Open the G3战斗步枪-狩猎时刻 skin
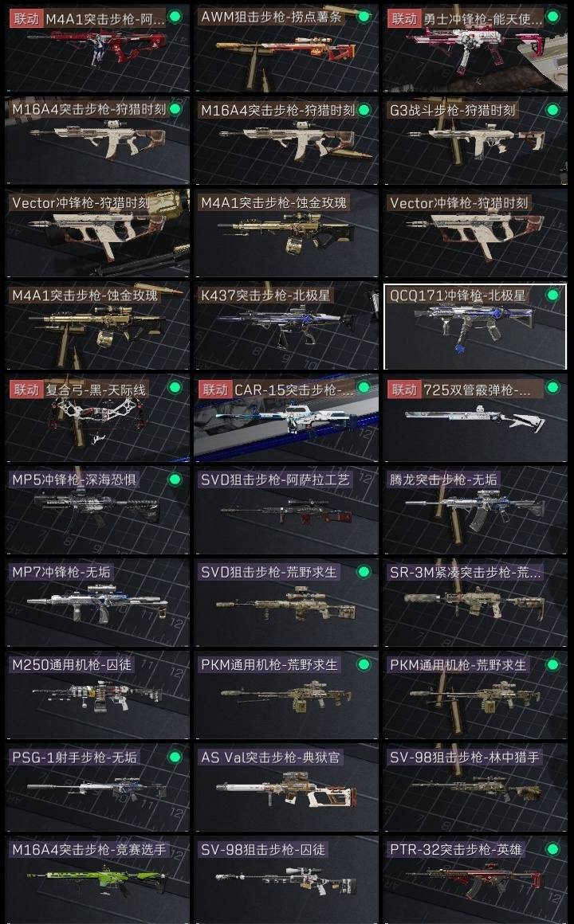The image size is (574, 924). pos(475,140)
